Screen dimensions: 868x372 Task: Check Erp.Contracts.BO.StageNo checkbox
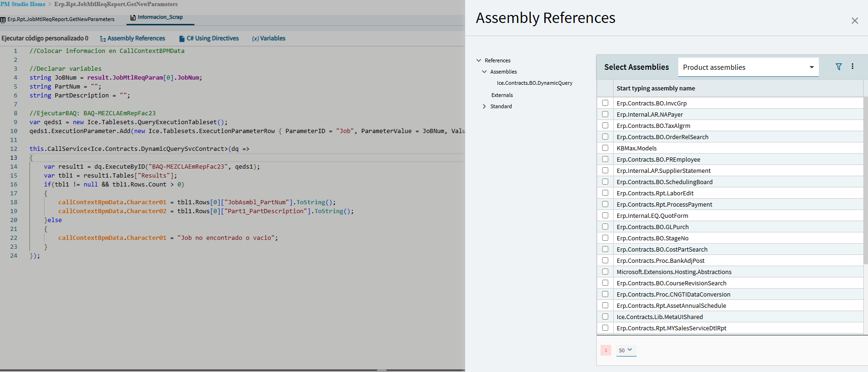point(605,238)
